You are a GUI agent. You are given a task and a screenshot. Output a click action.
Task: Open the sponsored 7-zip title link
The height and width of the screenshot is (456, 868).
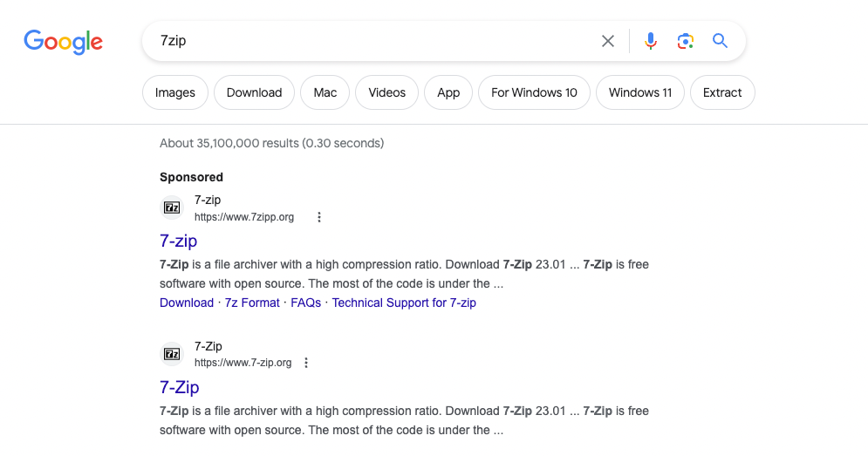click(x=179, y=241)
